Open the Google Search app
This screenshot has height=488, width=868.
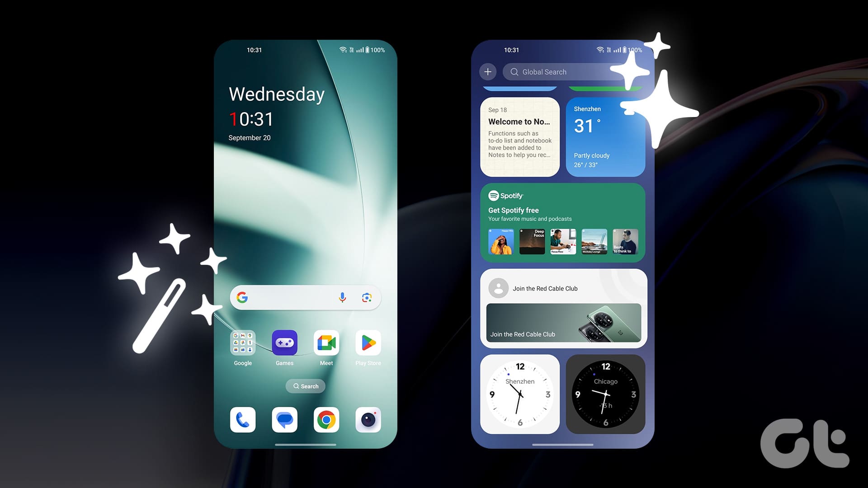(242, 297)
